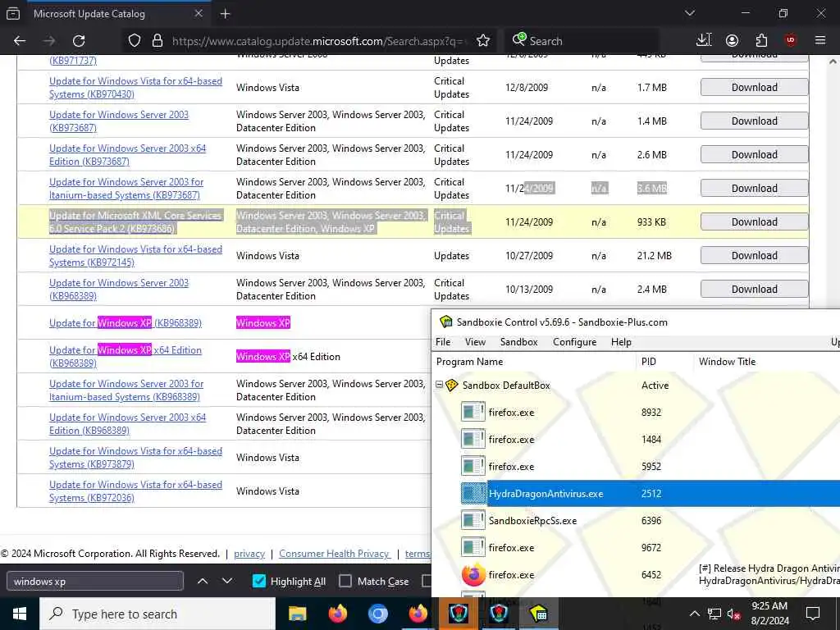Click the page scrollbar up arrow
Viewport: 840px width, 630px height.
[833, 62]
